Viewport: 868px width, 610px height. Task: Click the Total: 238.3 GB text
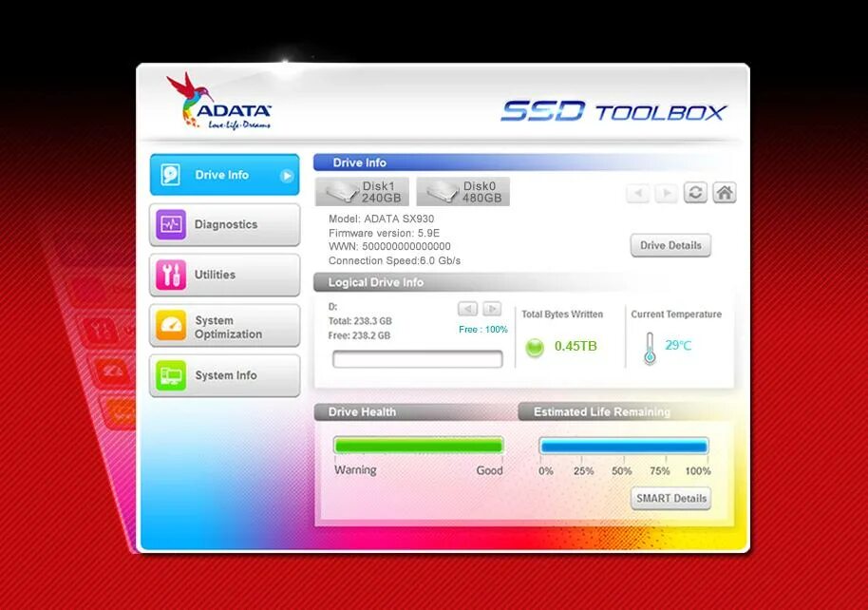click(360, 321)
